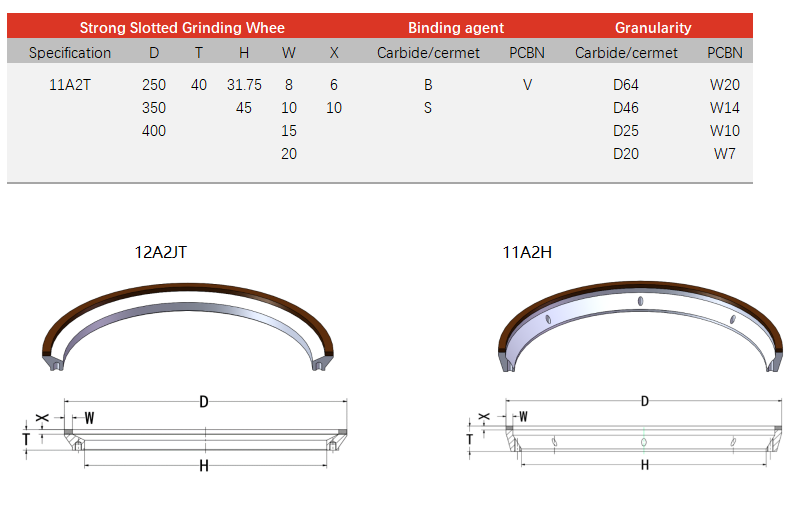This screenshot has height=518, width=808.
Task: Click the 12A2JT cross-section drawing
Action: (x=187, y=433)
